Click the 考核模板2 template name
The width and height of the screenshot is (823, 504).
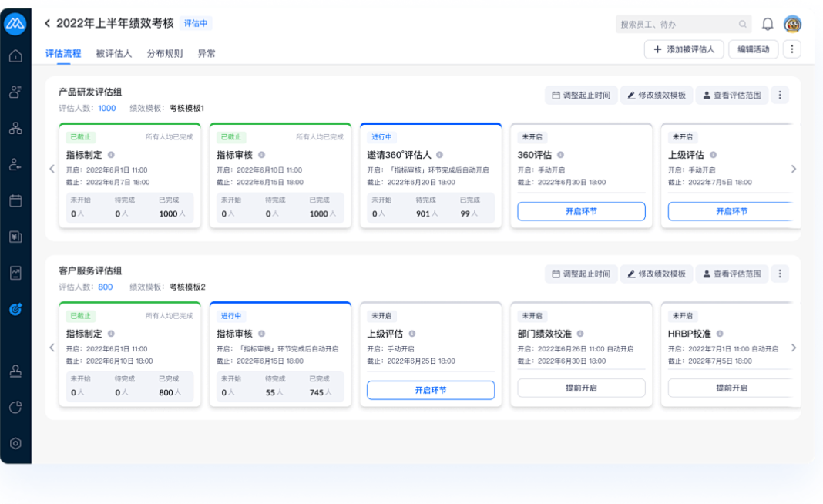[x=187, y=287]
